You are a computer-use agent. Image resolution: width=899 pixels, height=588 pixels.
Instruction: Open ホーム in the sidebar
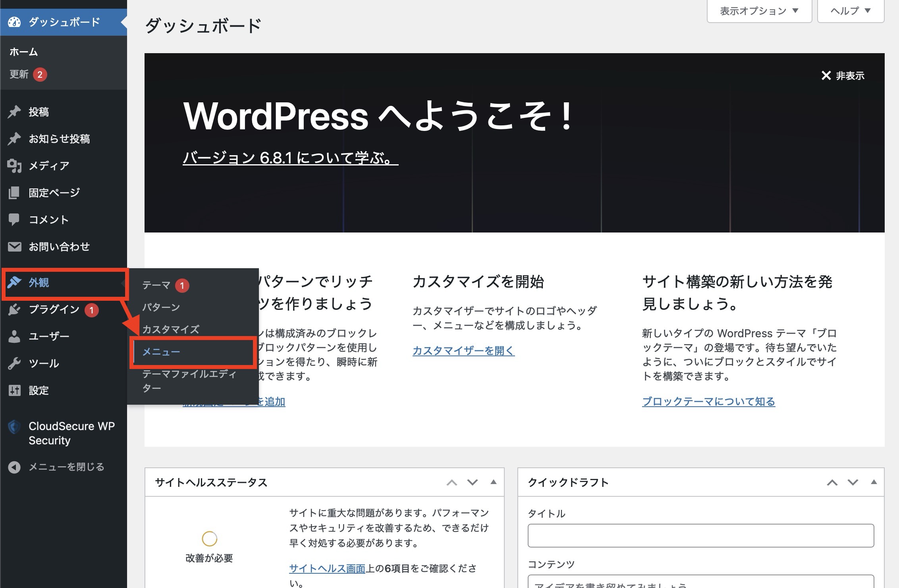(x=24, y=52)
